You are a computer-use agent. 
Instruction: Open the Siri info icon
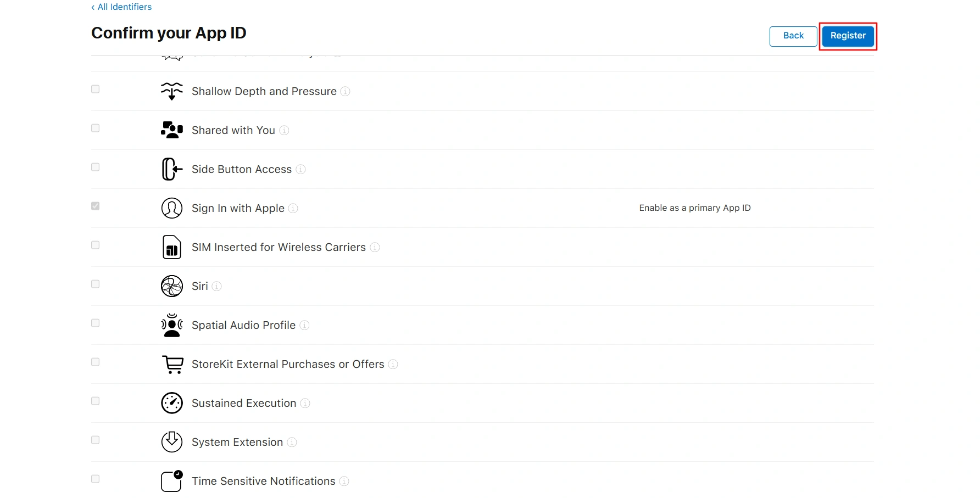tap(217, 286)
